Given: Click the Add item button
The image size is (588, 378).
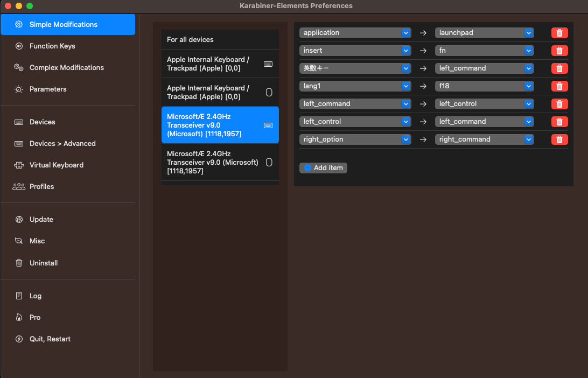Looking at the screenshot, I should [x=323, y=168].
